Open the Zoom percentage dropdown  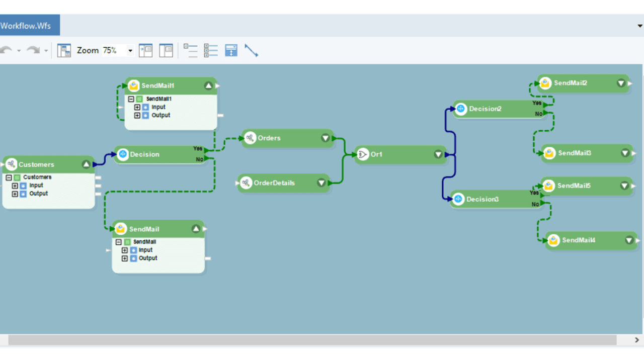130,50
